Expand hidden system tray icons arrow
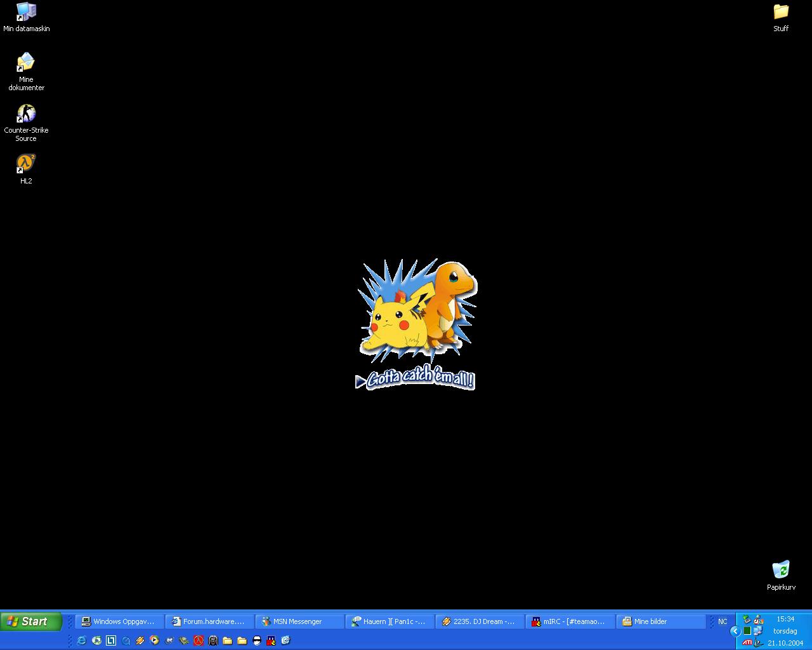Image resolution: width=812 pixels, height=650 pixels. [x=735, y=631]
